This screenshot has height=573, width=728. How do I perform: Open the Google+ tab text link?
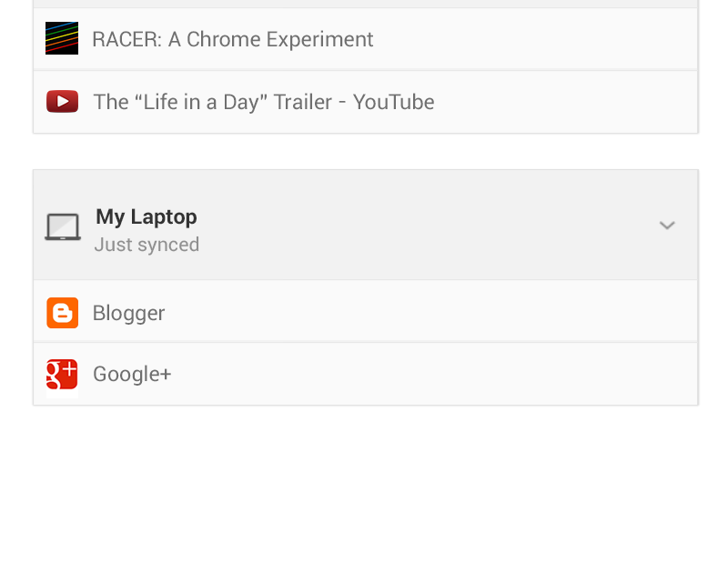tap(132, 375)
